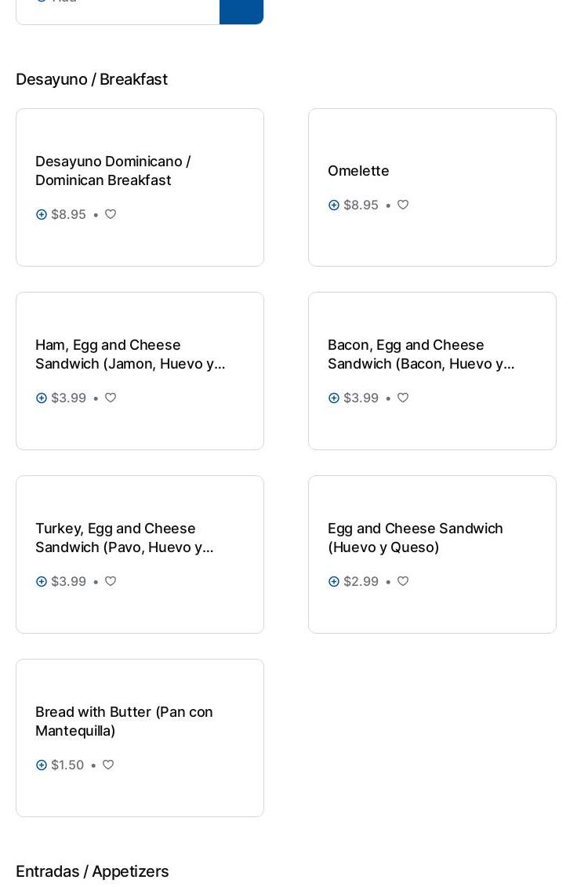This screenshot has height=887, width=588.
Task: Click the Entradas / Appetizers heading
Action: tap(93, 871)
